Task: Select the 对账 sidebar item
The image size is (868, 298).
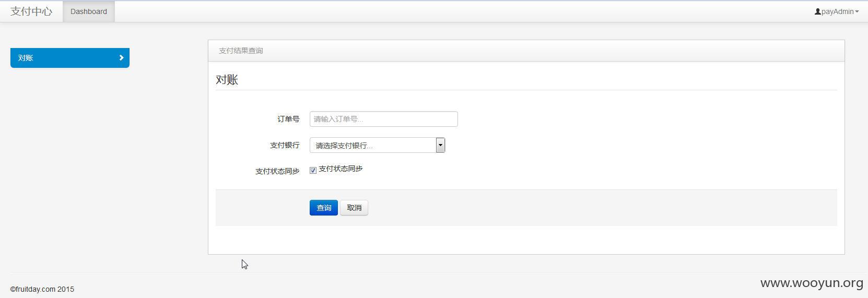Action: tap(70, 58)
